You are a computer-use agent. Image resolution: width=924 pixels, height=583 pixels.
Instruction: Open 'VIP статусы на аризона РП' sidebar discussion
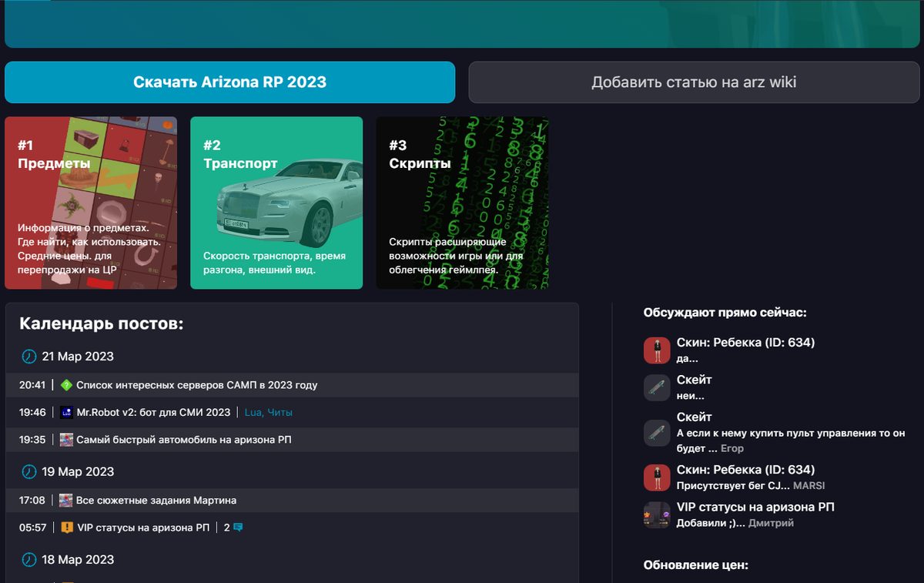(755, 507)
